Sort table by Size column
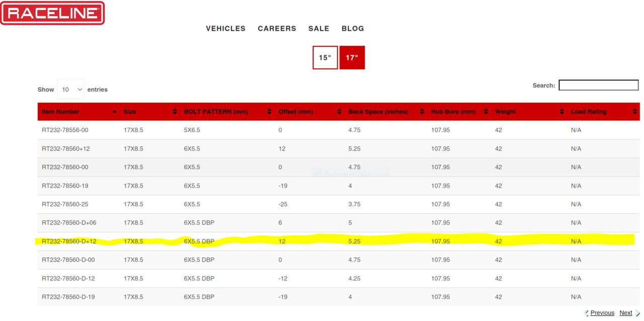644x321 pixels. pyautogui.click(x=150, y=112)
